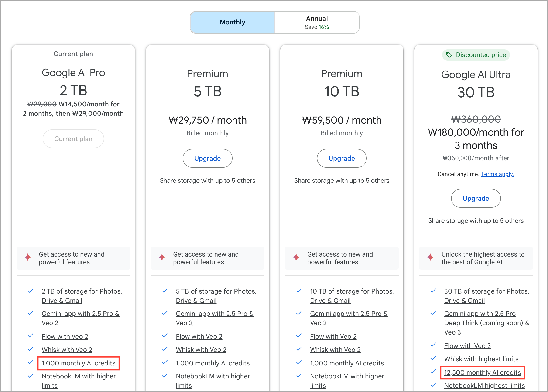The image size is (548, 392).
Task: Click checkmark beside 10 TB of storage
Action: click(x=299, y=291)
